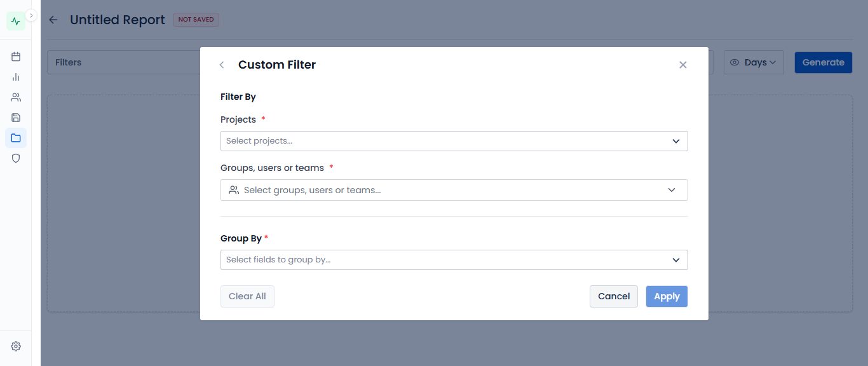Screen dimensions: 868x366
Task: Expand the Group By fields dropdown
Action: coord(454,260)
